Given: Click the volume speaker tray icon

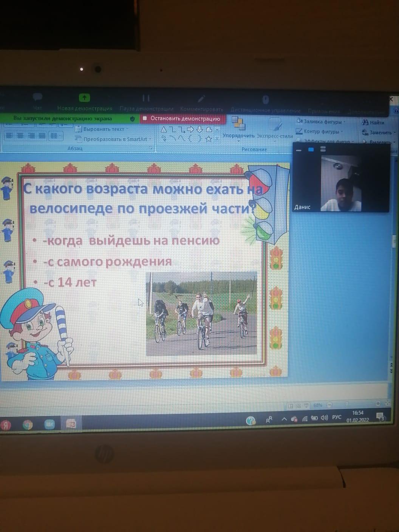Looking at the screenshot, I should (x=324, y=418).
